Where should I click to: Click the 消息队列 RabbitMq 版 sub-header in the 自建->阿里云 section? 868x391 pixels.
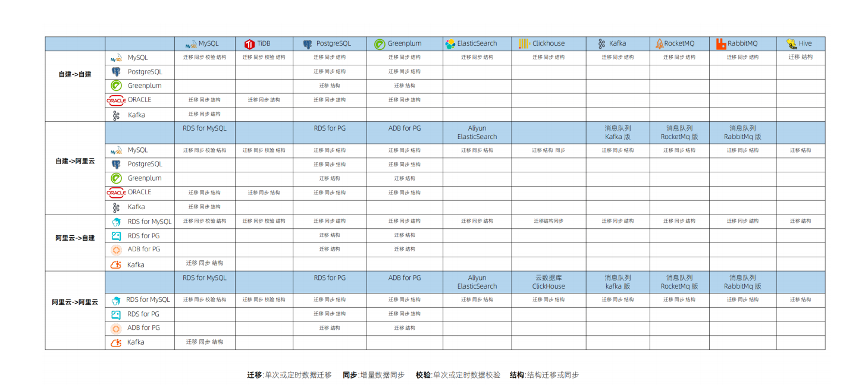click(742, 133)
